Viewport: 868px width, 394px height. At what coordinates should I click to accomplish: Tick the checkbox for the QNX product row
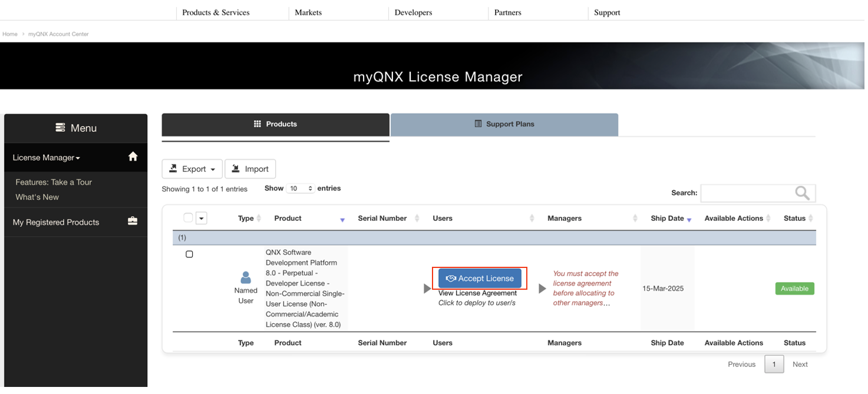(189, 254)
